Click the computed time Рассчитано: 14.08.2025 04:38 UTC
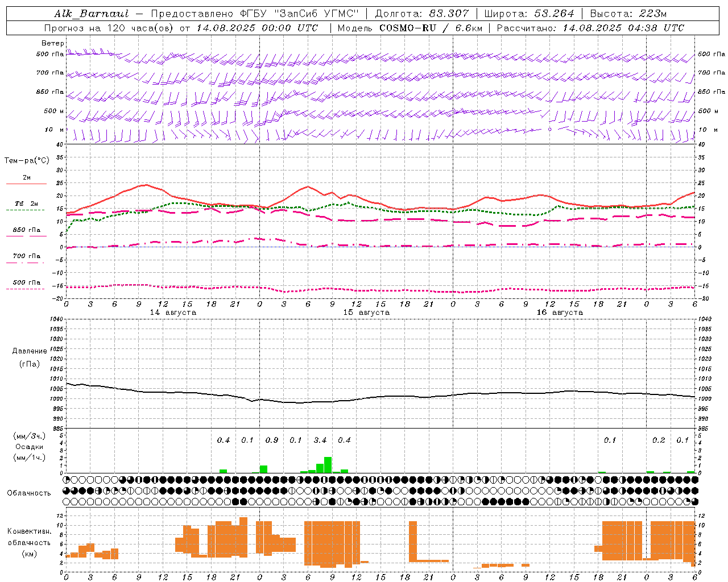The height and width of the screenshot is (582, 728). pos(590,28)
